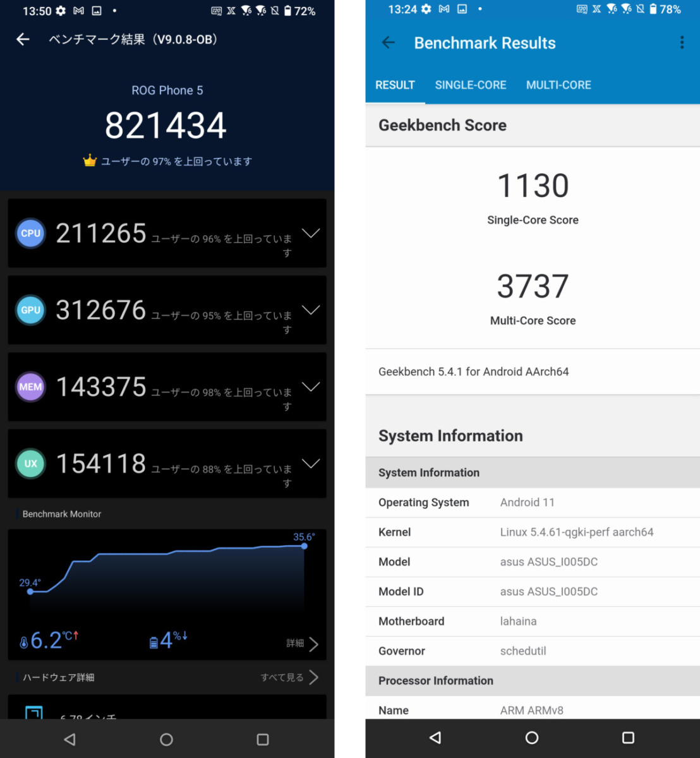
Task: Tap the Benchmark Monitor heading
Action: [61, 514]
